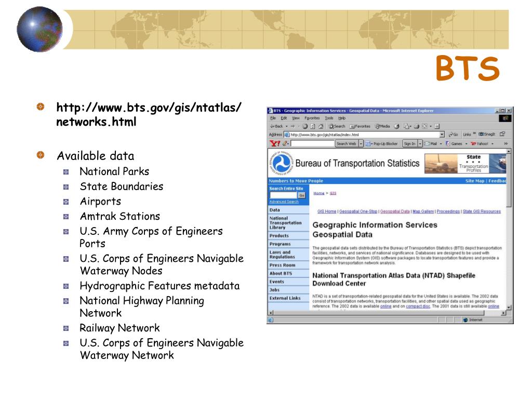Open the Proceedings link
Viewport: 532px width, 399px height.
click(x=448, y=211)
